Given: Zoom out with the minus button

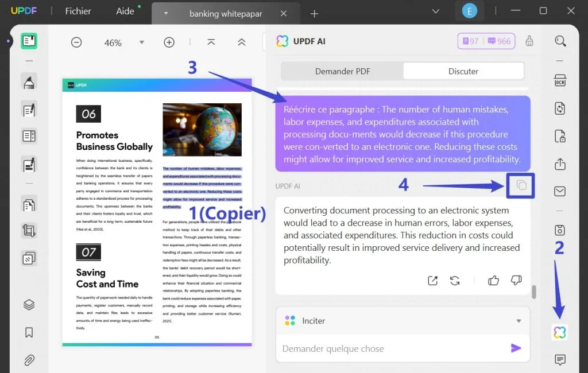Looking at the screenshot, I should [76, 42].
